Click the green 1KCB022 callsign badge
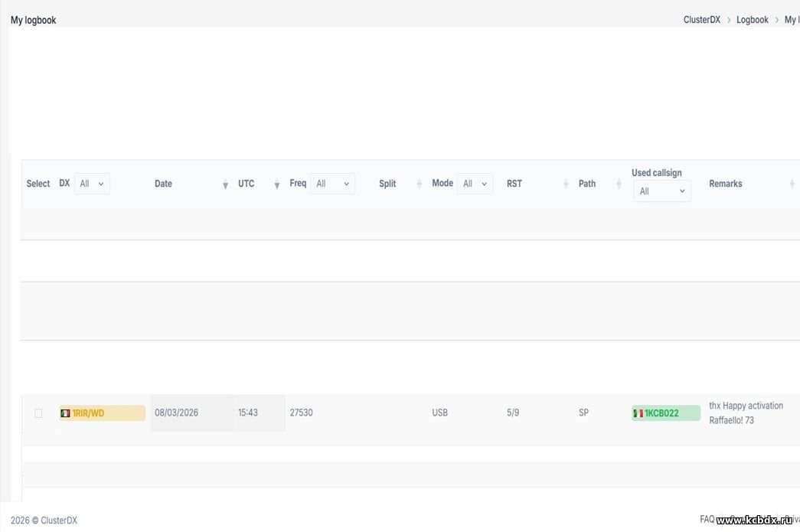 click(666, 413)
